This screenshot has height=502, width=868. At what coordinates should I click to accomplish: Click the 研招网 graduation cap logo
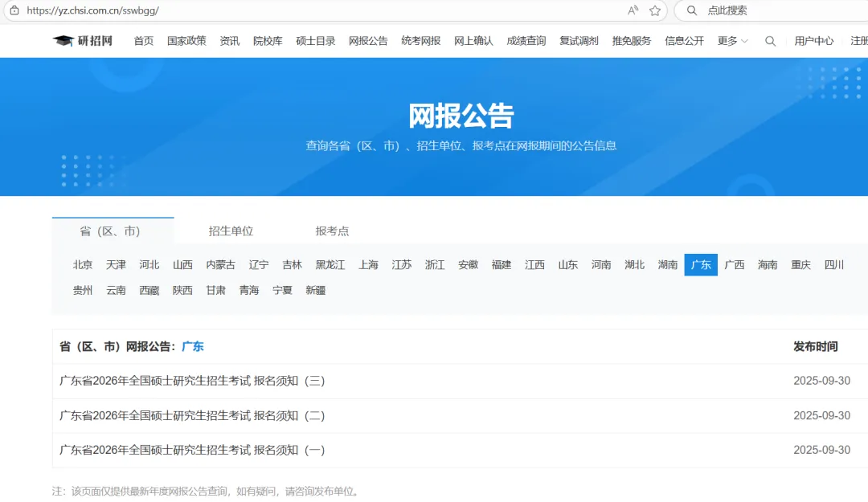[83, 41]
